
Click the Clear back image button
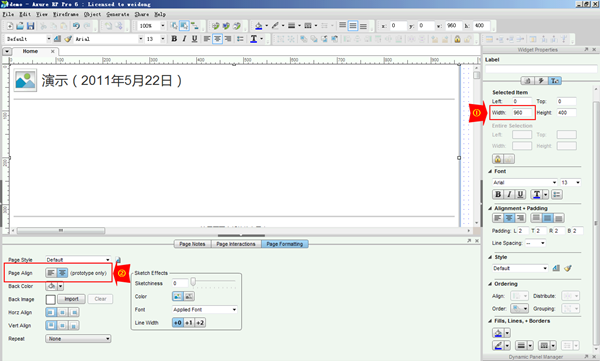click(x=101, y=299)
